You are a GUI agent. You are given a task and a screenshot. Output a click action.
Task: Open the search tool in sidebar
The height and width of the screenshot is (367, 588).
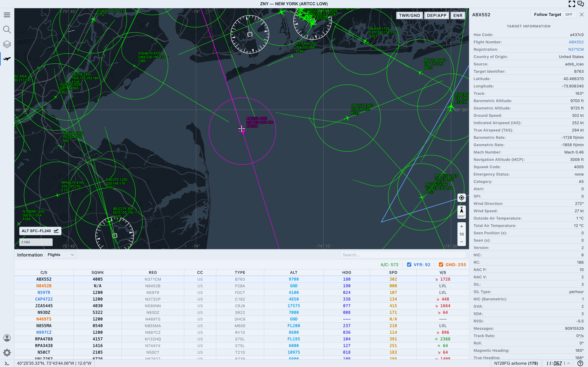[x=7, y=30]
